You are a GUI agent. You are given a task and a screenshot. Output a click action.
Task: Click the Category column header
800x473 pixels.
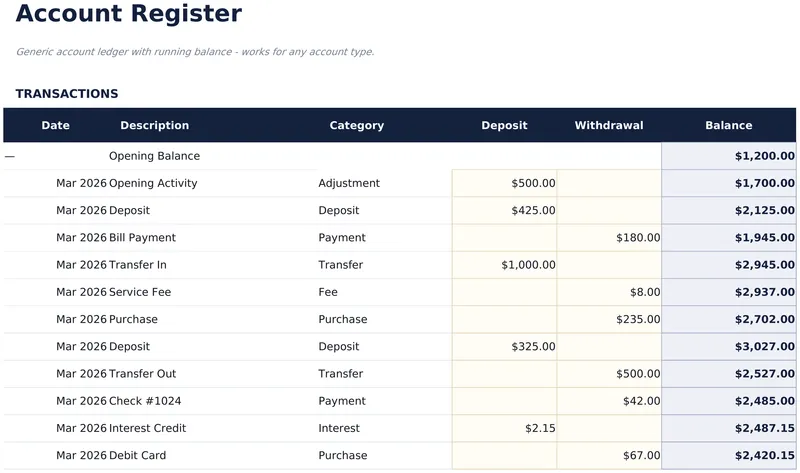pyautogui.click(x=357, y=126)
